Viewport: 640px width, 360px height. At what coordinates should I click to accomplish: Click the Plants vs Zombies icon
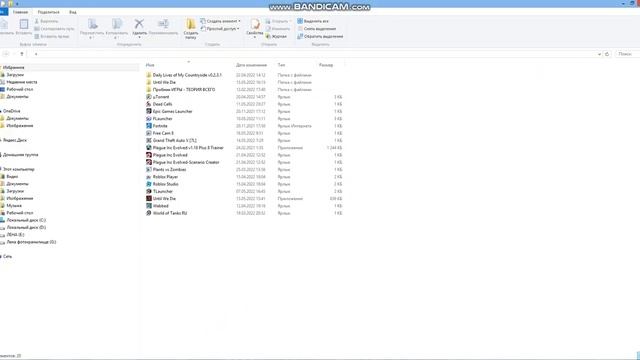149,169
